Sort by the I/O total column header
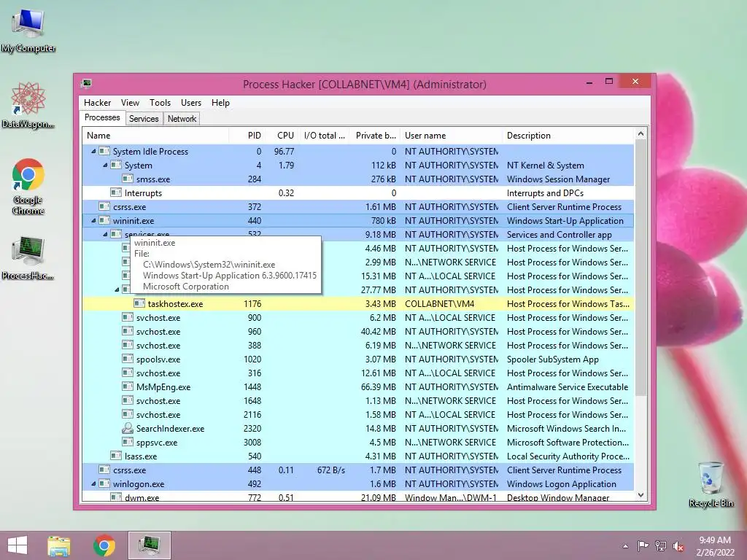The height and width of the screenshot is (560, 747). (325, 135)
